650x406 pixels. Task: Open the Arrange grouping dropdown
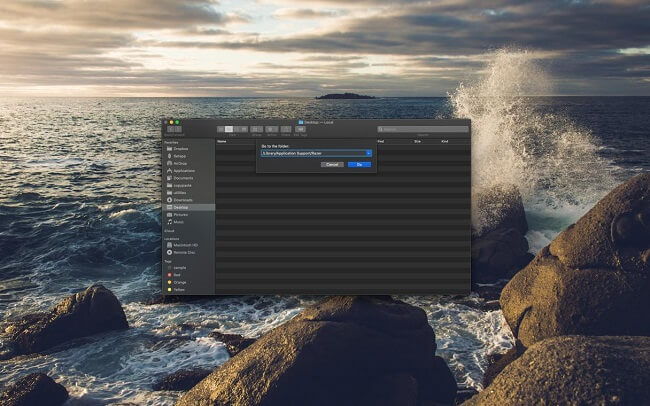tap(257, 129)
